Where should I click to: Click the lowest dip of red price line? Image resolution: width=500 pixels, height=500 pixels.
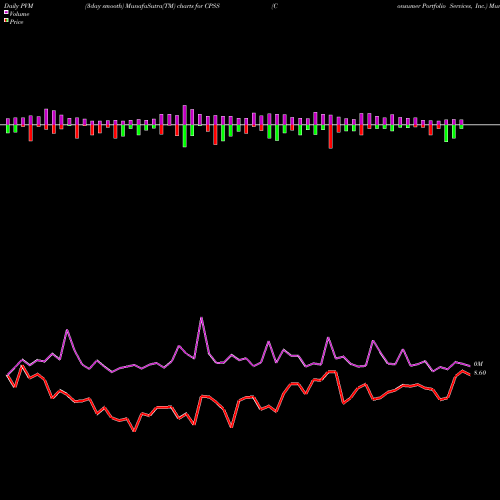point(134,431)
